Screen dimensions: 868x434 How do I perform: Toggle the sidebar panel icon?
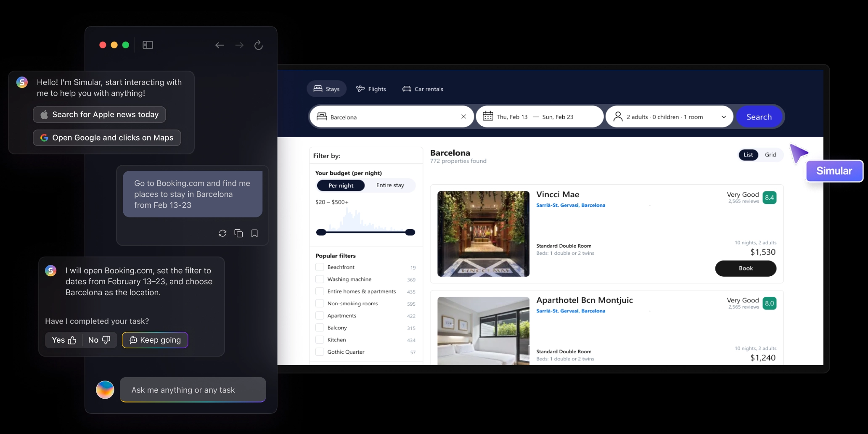pos(148,45)
